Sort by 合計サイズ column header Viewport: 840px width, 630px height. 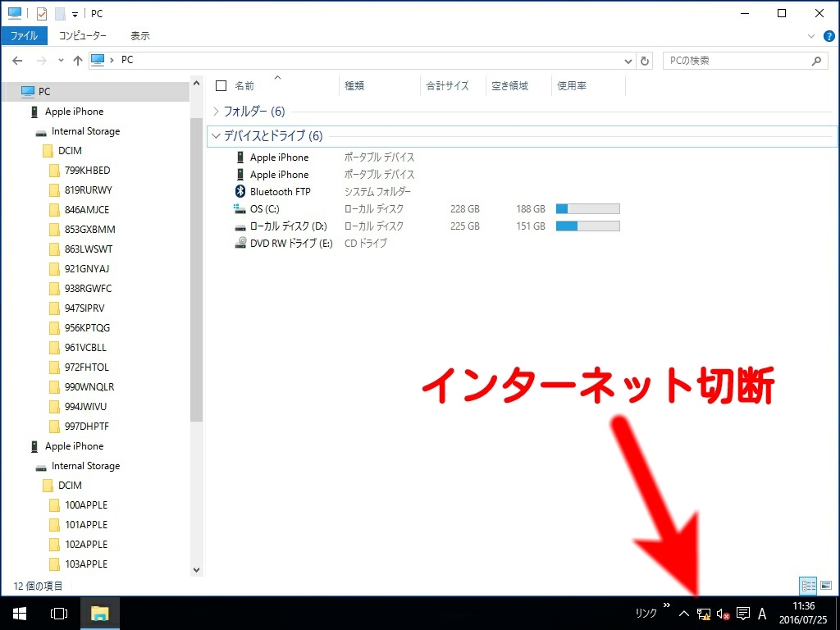[447, 85]
